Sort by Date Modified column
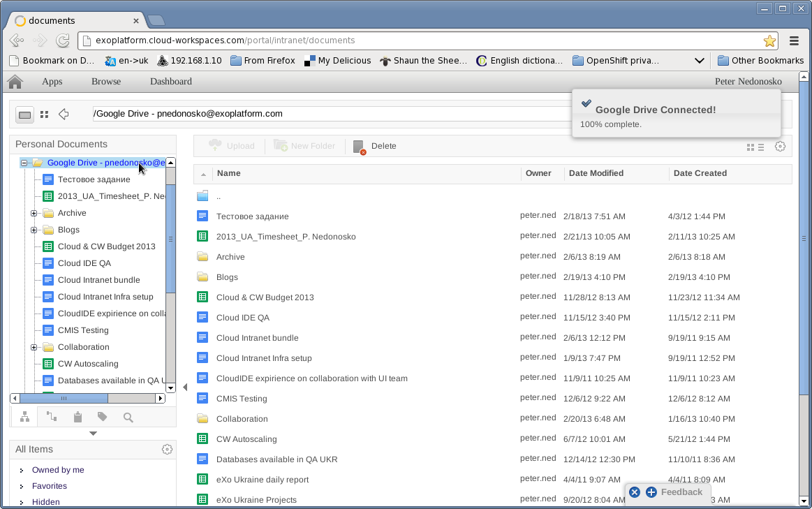Viewport: 812px width, 509px height. tap(596, 173)
